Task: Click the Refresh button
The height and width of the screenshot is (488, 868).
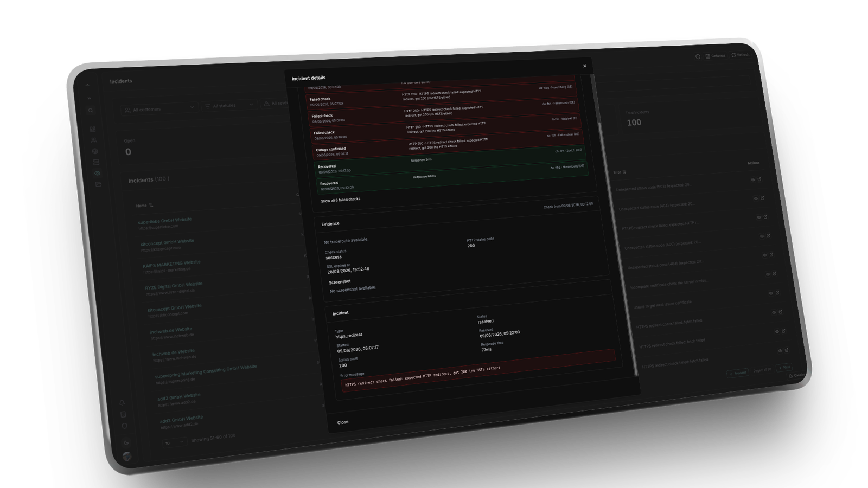Action: (x=741, y=55)
